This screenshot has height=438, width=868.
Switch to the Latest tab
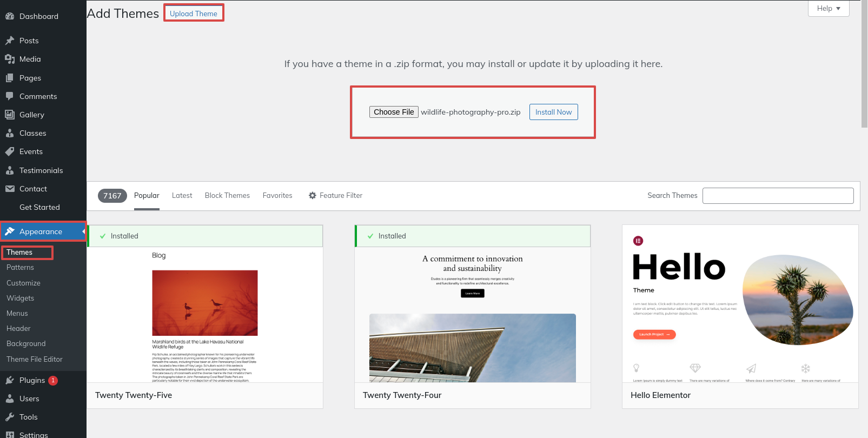click(x=182, y=195)
